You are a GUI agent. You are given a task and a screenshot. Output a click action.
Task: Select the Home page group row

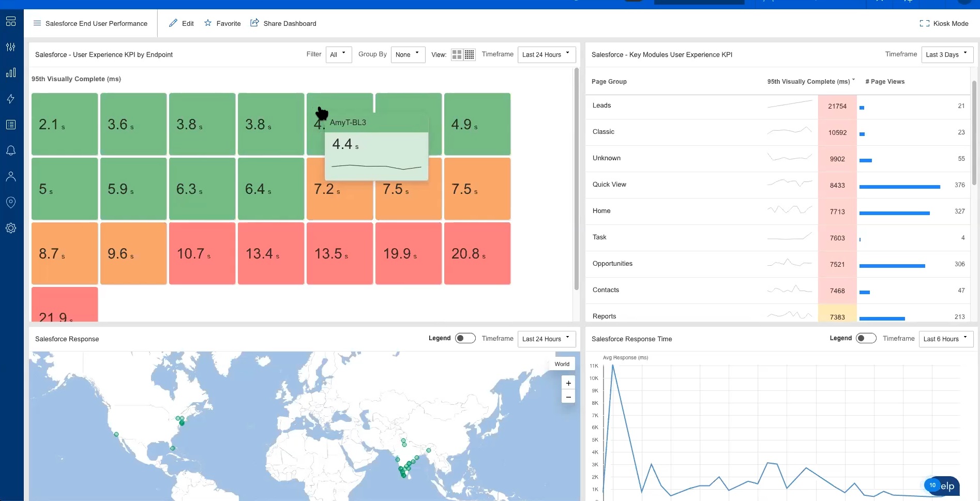tap(778, 211)
